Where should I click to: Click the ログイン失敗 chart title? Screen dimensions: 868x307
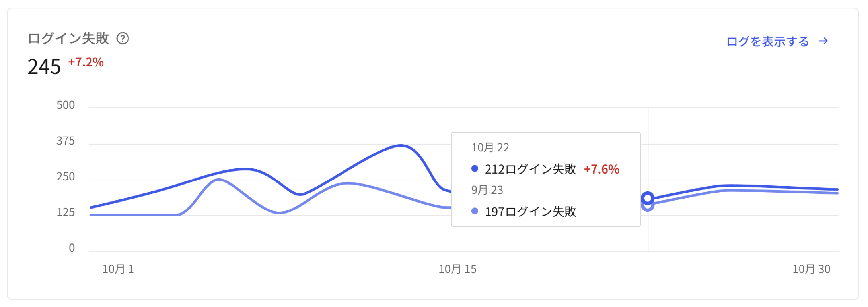68,39
